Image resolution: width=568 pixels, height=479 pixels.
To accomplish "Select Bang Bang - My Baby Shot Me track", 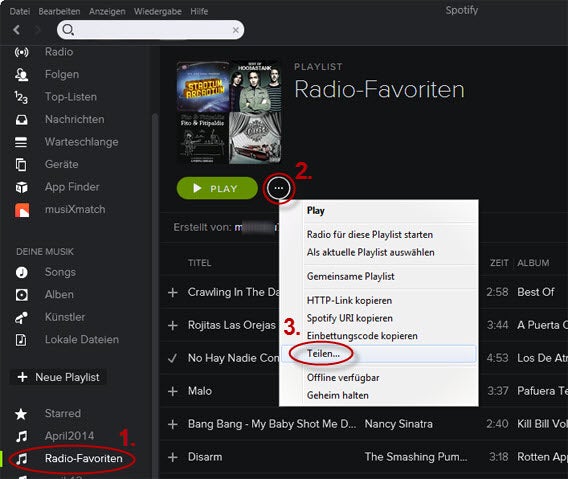I will [x=272, y=424].
